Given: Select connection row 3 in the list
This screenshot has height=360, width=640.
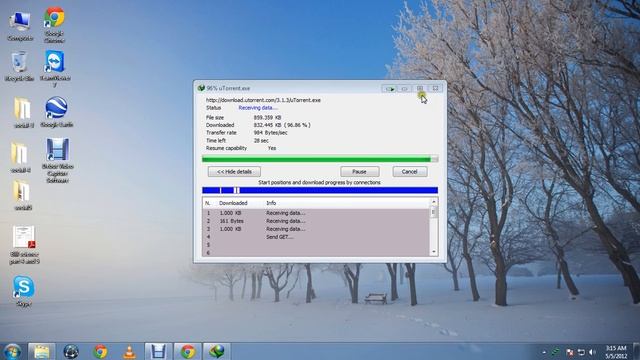Looking at the screenshot, I should [316, 229].
